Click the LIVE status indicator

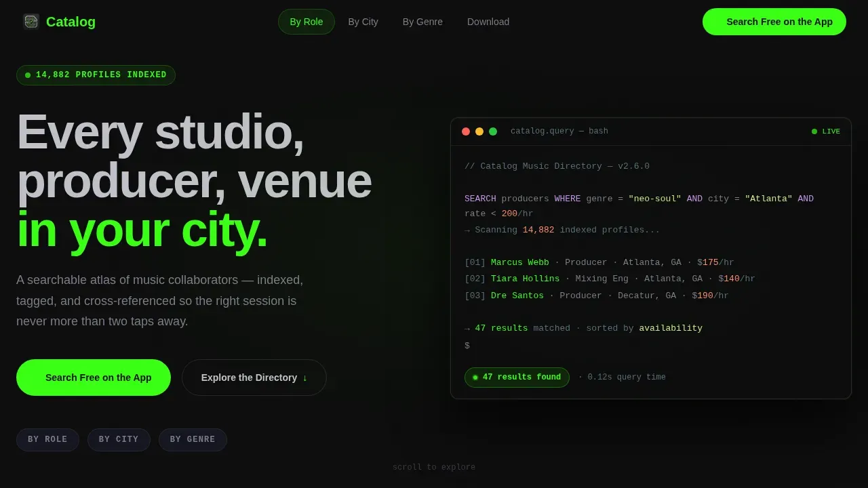pos(826,131)
